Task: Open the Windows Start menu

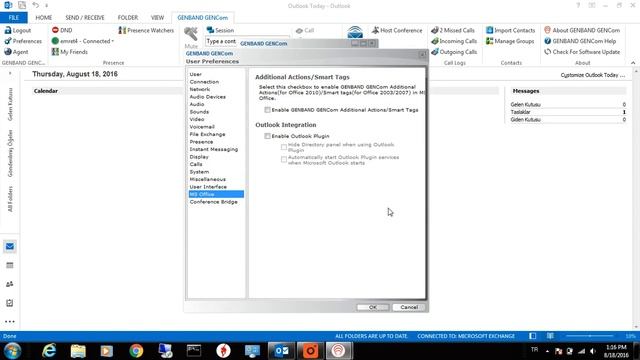Action: (12, 351)
